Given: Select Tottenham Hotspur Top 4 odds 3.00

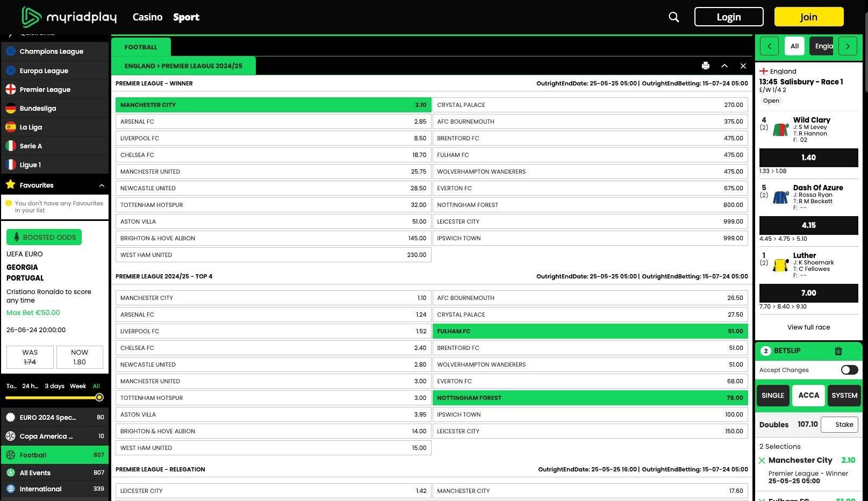Looking at the screenshot, I should [274, 398].
